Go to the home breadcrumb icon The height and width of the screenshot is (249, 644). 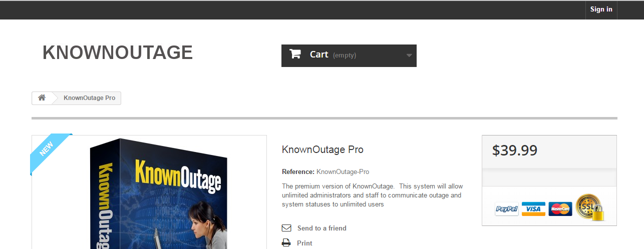point(42,98)
